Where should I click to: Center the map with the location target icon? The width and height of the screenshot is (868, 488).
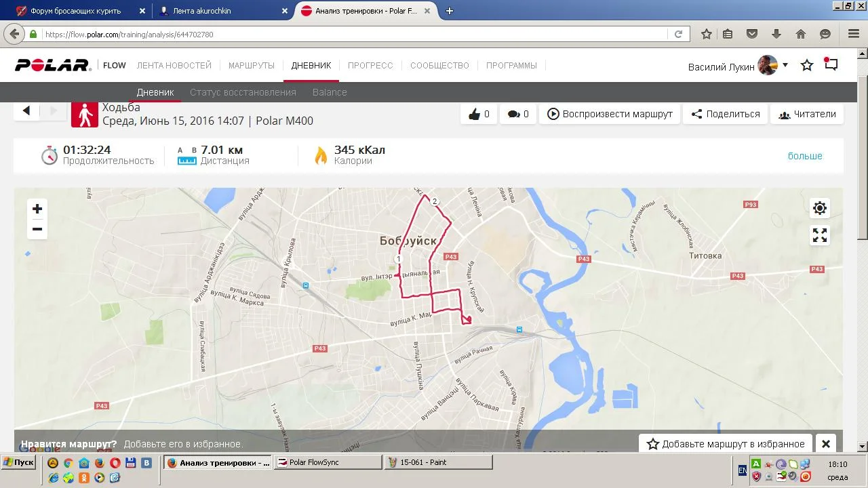click(x=820, y=208)
